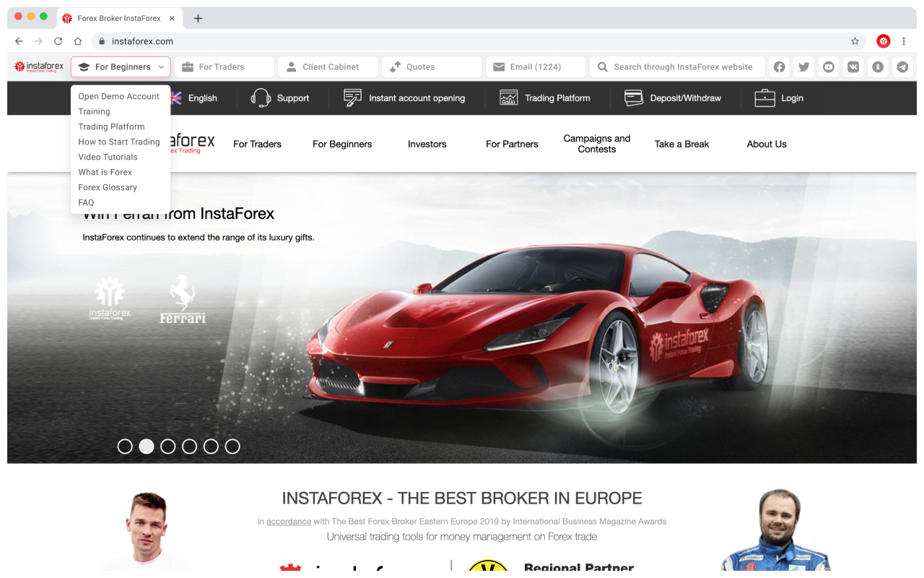Viewport: 924px width, 578px height.
Task: Select the fifth carousel slide dot
Action: pyautogui.click(x=211, y=447)
